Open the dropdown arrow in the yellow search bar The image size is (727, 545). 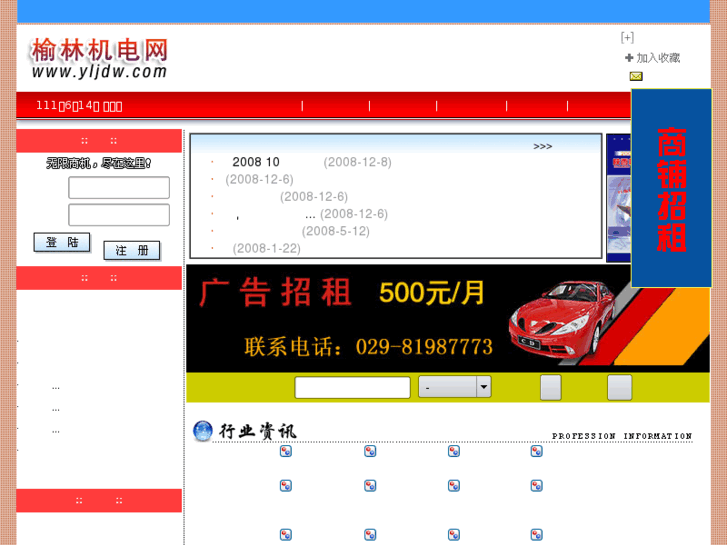(x=484, y=387)
